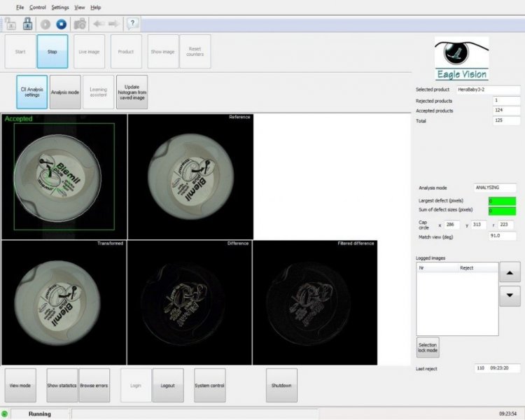Viewport: 525px width, 420px height.
Task: Click the View mode button
Action: point(20,386)
